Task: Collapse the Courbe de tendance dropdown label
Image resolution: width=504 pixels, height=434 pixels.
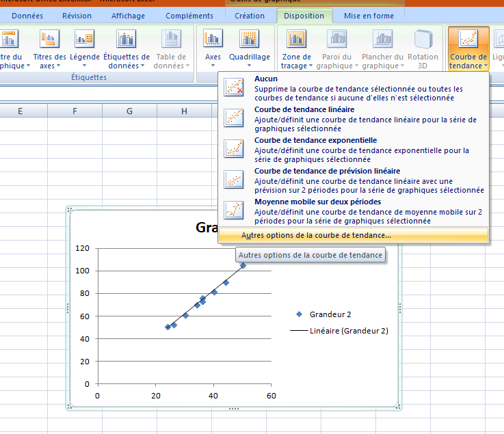Action: pos(468,62)
